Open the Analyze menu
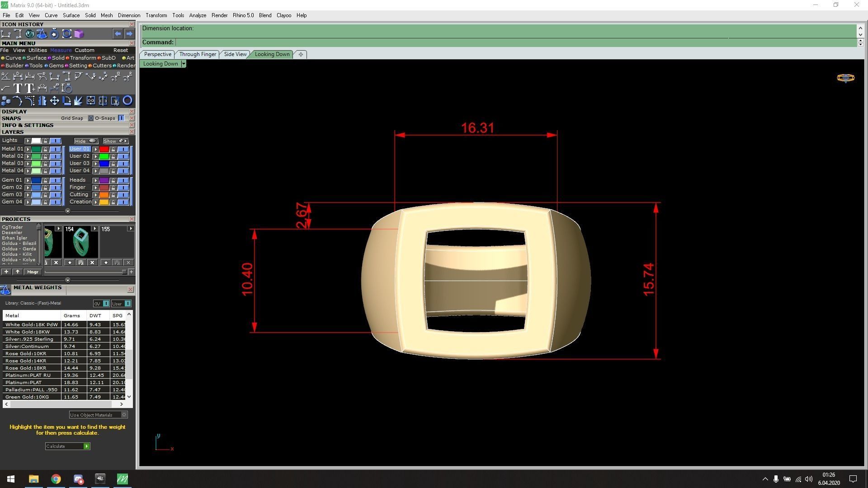Screen dimensions: 868x488 point(198,15)
